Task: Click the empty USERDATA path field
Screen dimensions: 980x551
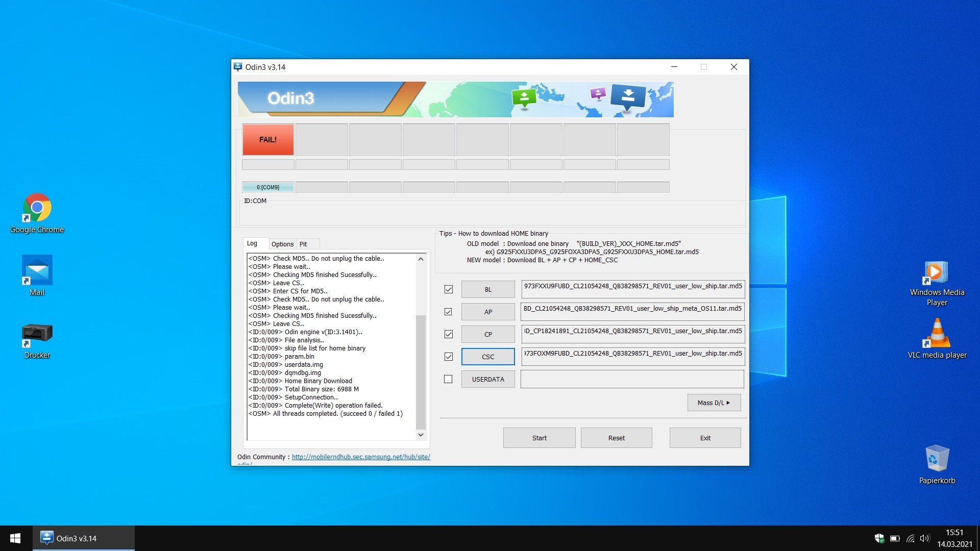Action: (632, 379)
